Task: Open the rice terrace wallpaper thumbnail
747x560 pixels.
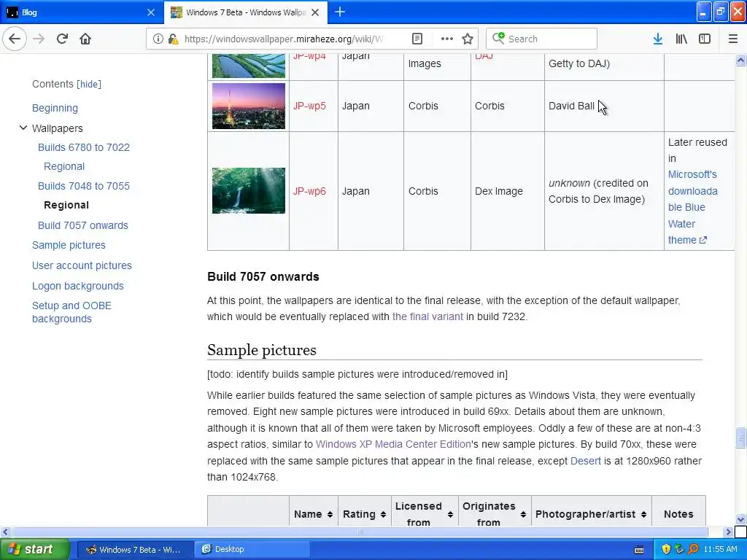Action: click(249, 66)
